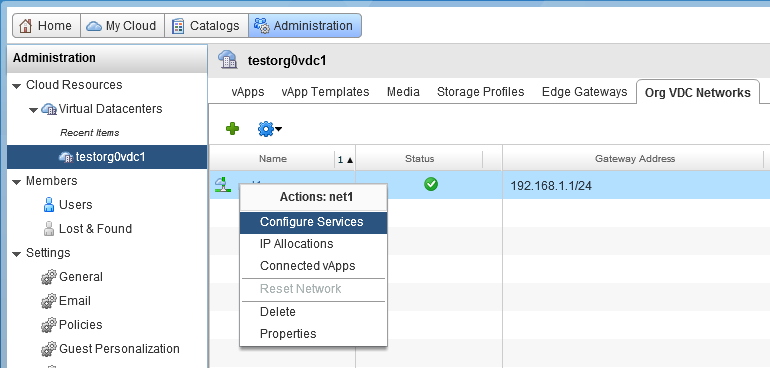Click the General settings gear icon
Screen dimensions: 770x368
coord(49,277)
